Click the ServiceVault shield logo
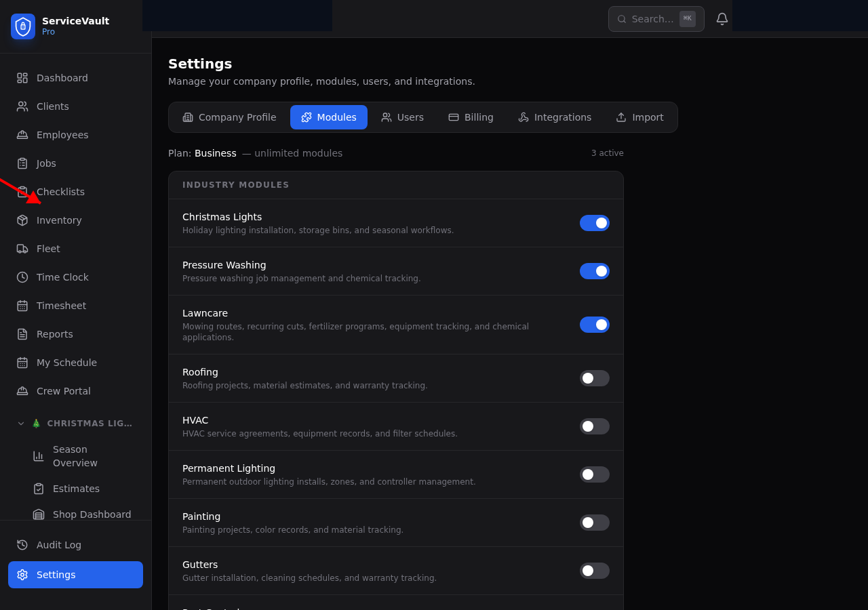This screenshot has width=868, height=610. coord(22,26)
